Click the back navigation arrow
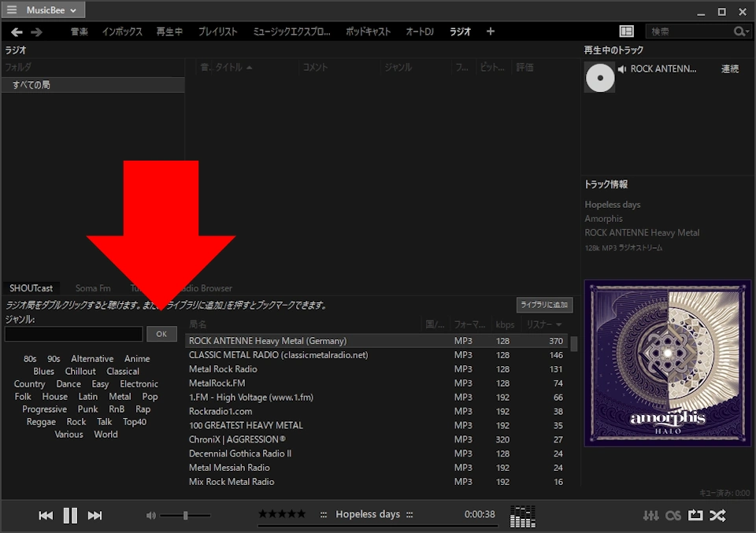Image resolution: width=756 pixels, height=533 pixels. pos(16,31)
